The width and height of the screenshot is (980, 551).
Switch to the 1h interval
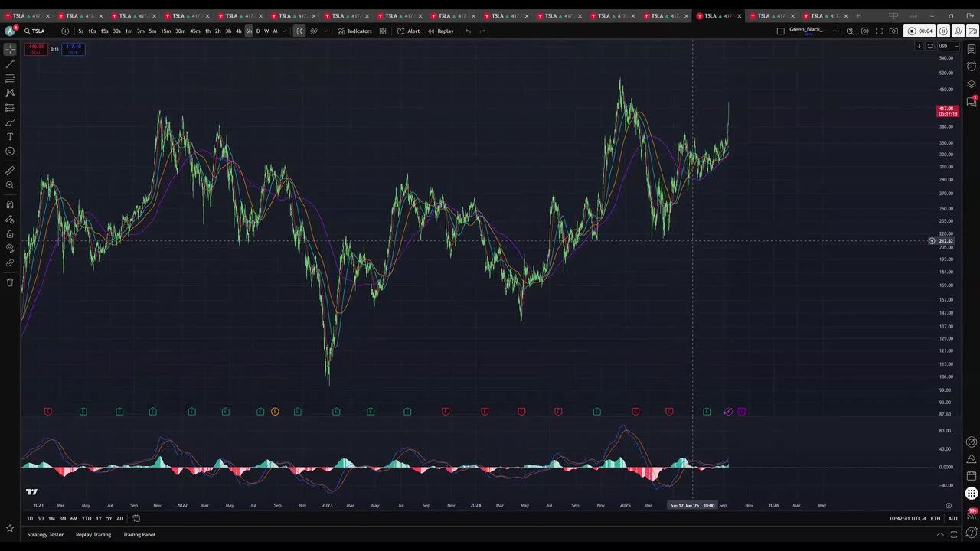coord(207,31)
